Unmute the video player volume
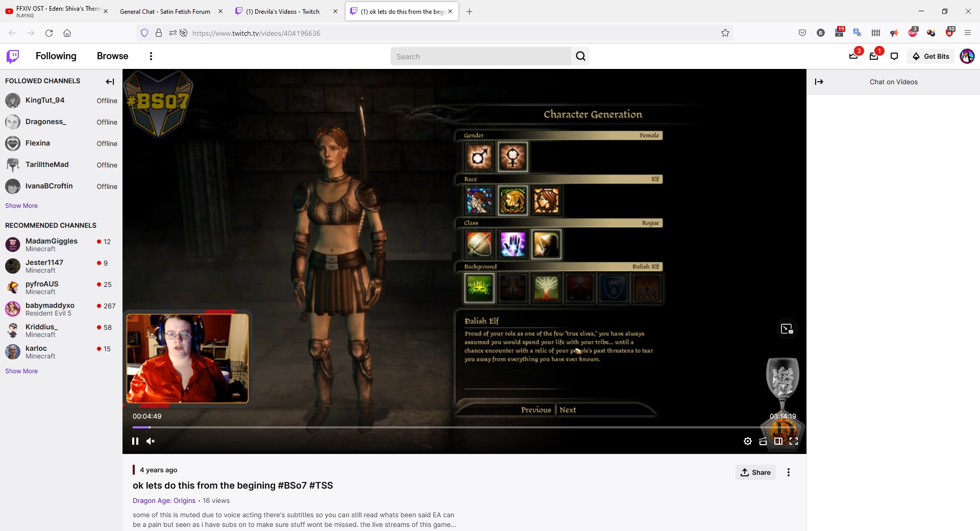The width and height of the screenshot is (980, 531). (151, 441)
